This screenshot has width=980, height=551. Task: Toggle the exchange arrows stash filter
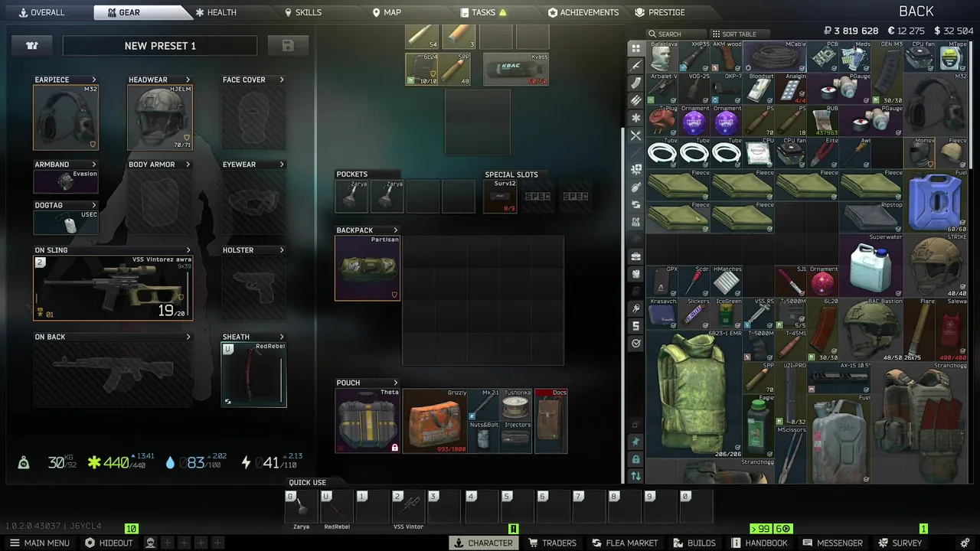(635, 204)
